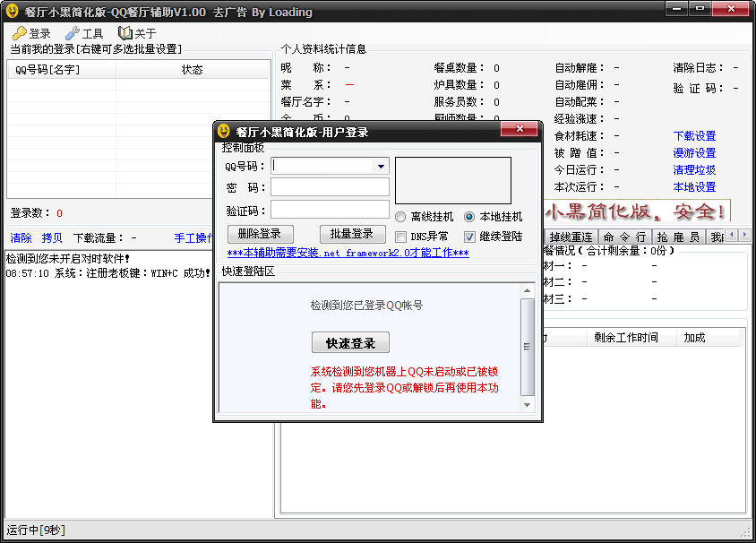Enable the DNS异常 checkbox

[x=400, y=237]
